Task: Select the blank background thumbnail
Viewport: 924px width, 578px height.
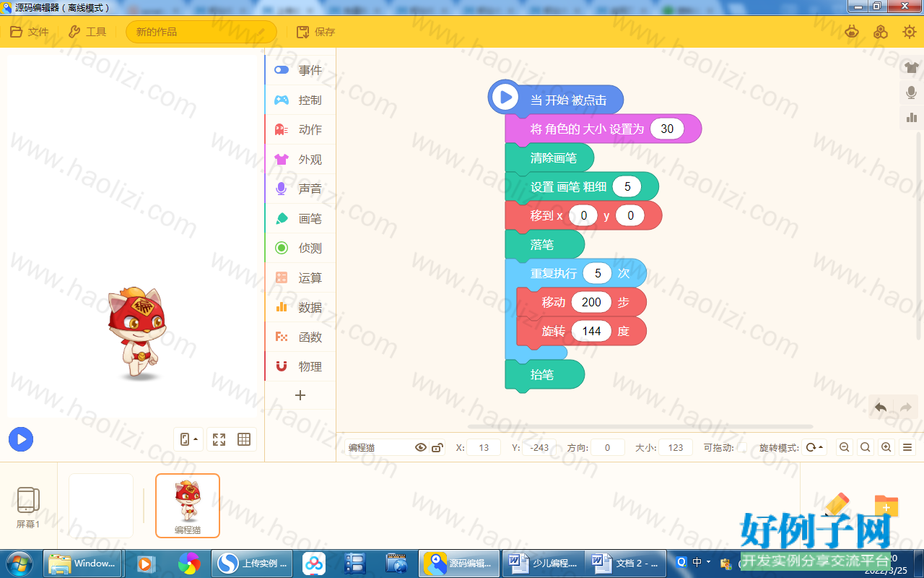Action: pos(101,506)
